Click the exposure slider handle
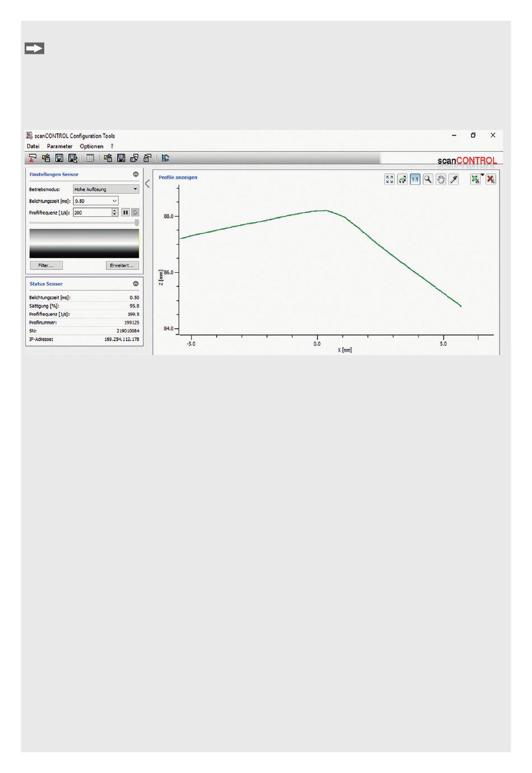This screenshot has width=532, height=773. [137, 222]
